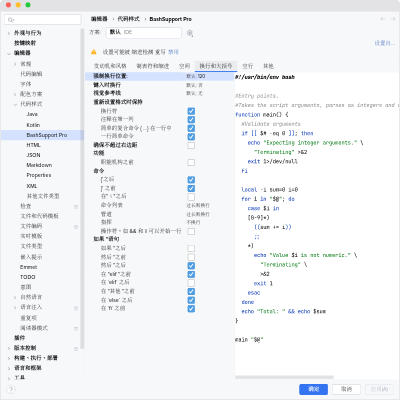Expand the 常规 tree node
Screen dimensions: 400x400
point(15,64)
